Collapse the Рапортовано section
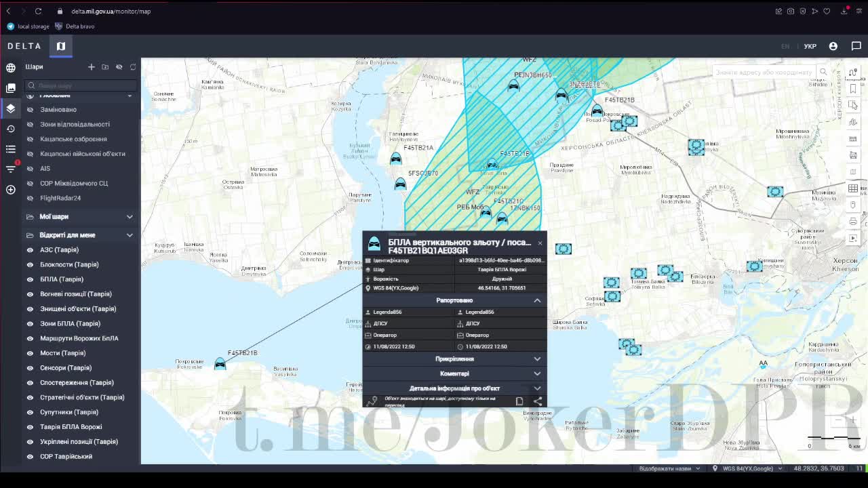The width and height of the screenshot is (868, 488). pos(537,300)
